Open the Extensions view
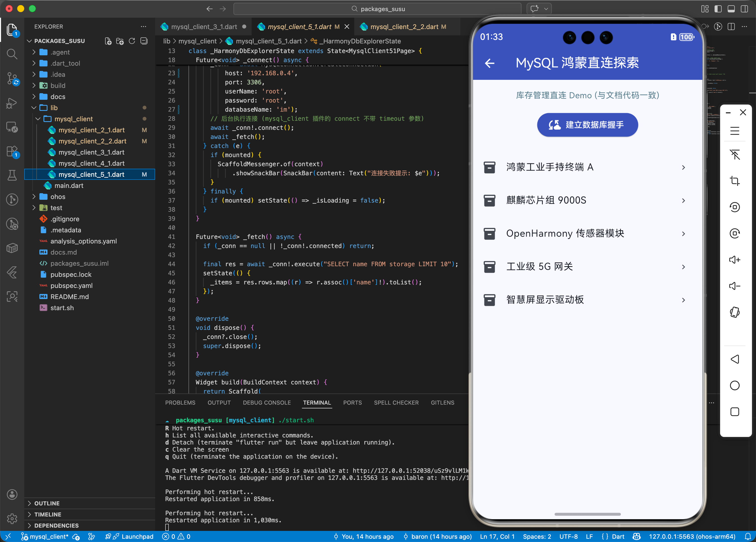The image size is (756, 542). click(12, 152)
